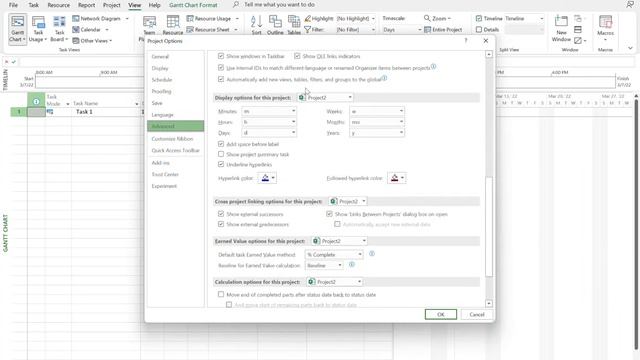Image resolution: width=640 pixels, height=360 pixels.
Task: Open Team Planner view
Action: (149, 26)
